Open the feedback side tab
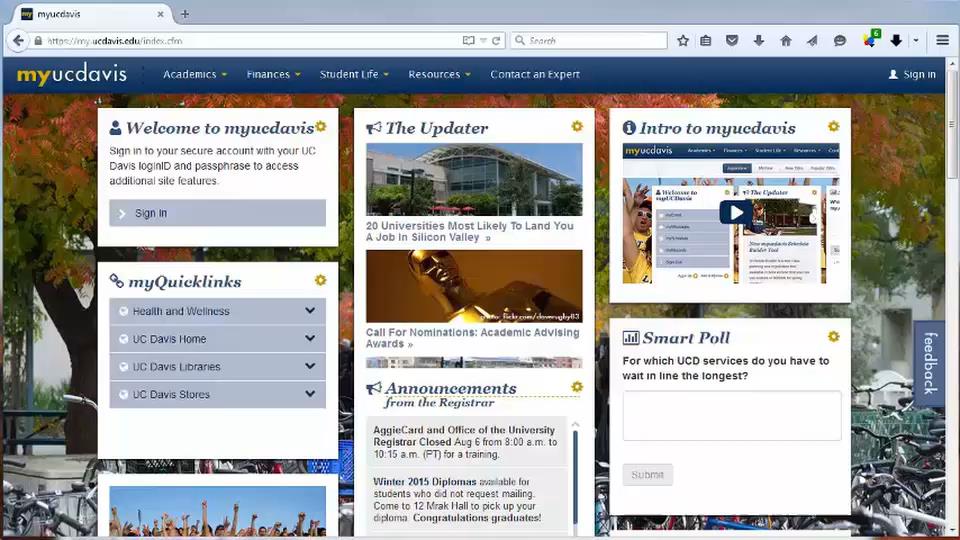 point(929,363)
